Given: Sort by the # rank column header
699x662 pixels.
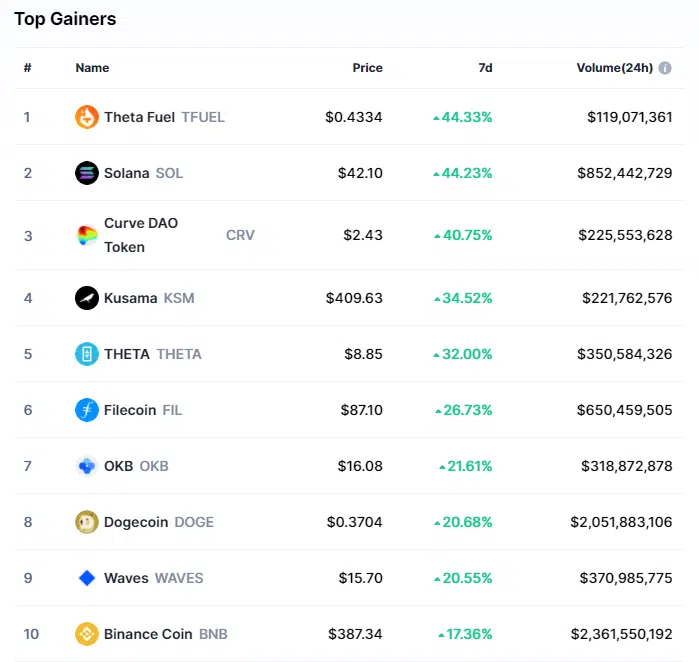Looking at the screenshot, I should (28, 68).
